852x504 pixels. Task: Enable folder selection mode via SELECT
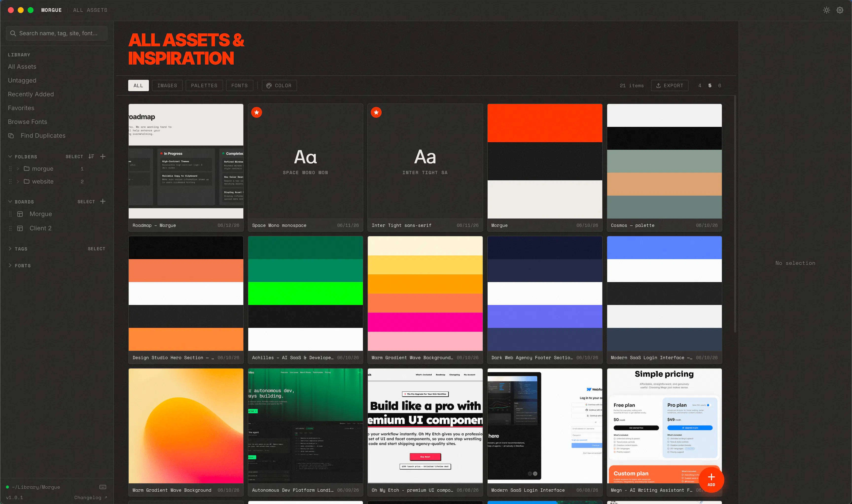(x=74, y=157)
